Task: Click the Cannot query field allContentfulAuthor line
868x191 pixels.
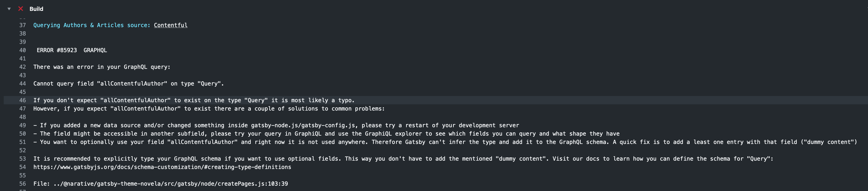Action: [x=128, y=84]
